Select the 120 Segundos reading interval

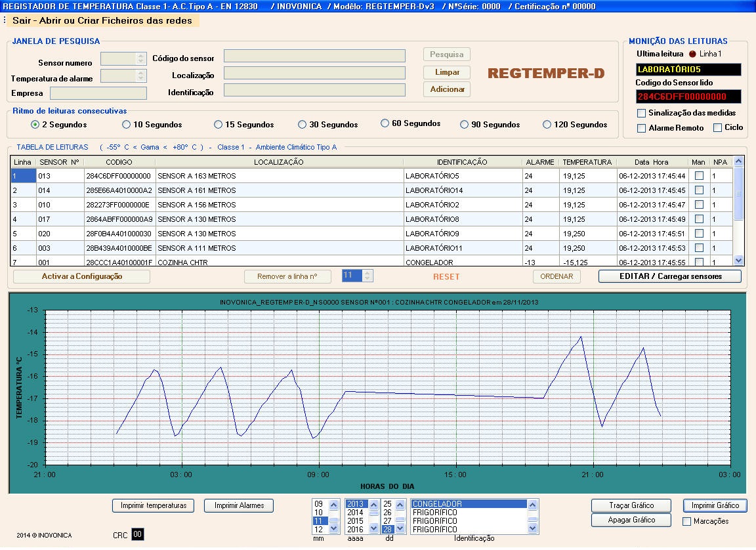[x=547, y=125]
